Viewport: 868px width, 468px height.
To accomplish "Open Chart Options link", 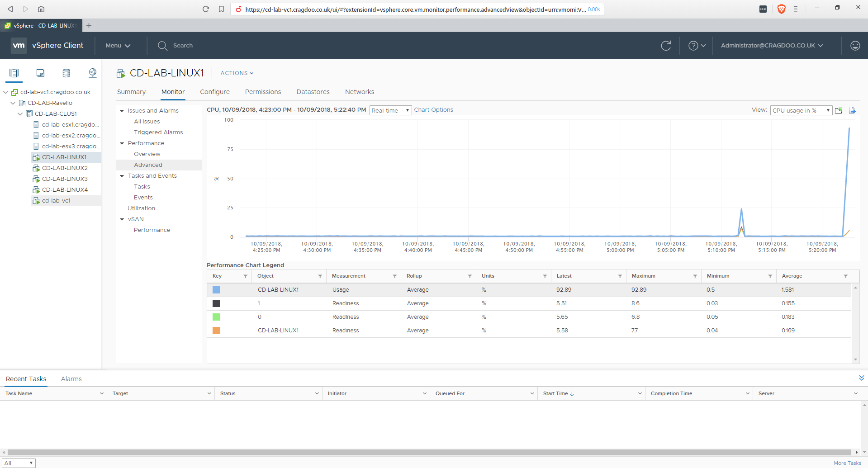I will [x=434, y=110].
